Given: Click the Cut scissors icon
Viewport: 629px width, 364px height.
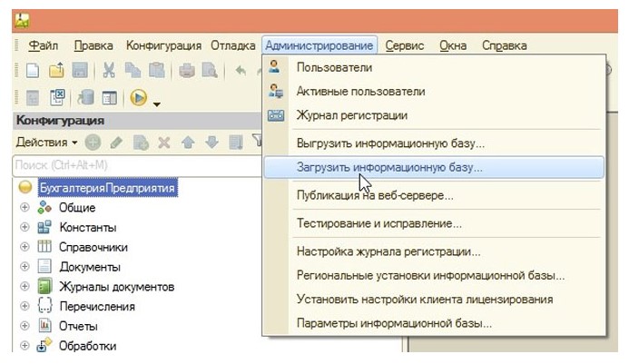Looking at the screenshot, I should pos(109,71).
